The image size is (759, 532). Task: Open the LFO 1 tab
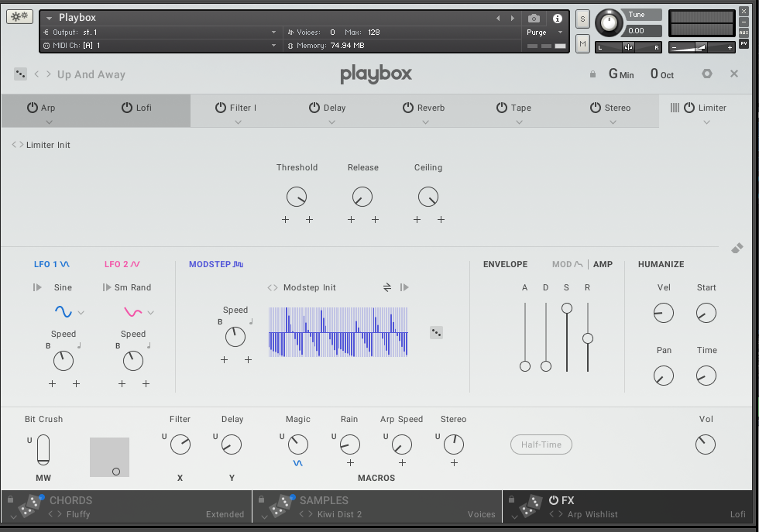[52, 264]
